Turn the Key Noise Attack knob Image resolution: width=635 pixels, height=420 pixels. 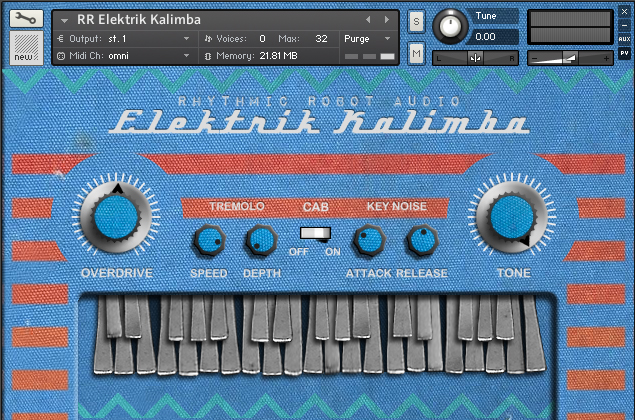click(x=369, y=240)
